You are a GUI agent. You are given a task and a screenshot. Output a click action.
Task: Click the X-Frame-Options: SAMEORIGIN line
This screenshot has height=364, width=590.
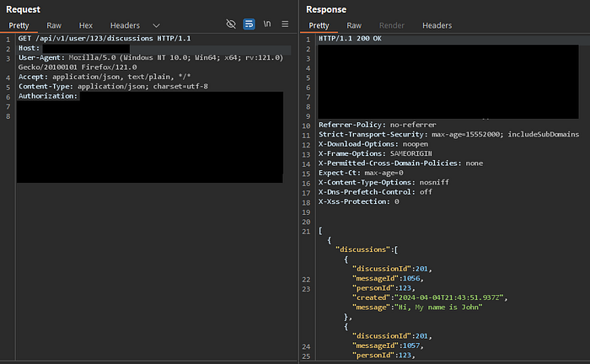pyautogui.click(x=375, y=153)
